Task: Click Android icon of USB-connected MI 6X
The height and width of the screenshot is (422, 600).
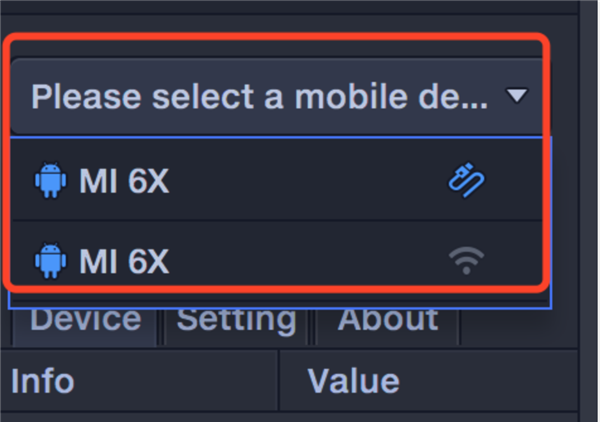Action: coord(49,182)
